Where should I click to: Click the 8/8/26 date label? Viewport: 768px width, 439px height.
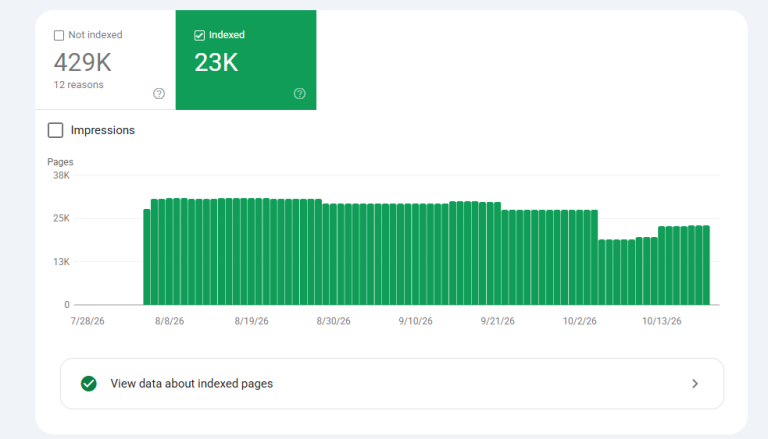click(x=169, y=321)
